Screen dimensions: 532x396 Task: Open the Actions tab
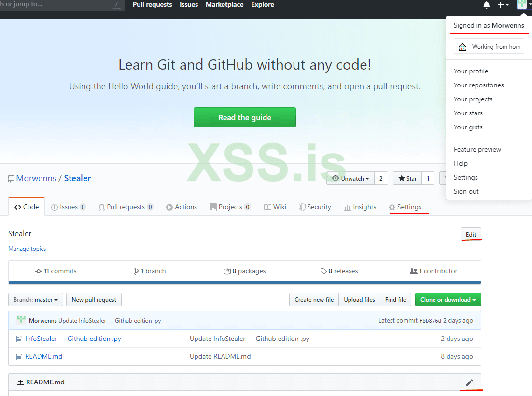coord(182,207)
